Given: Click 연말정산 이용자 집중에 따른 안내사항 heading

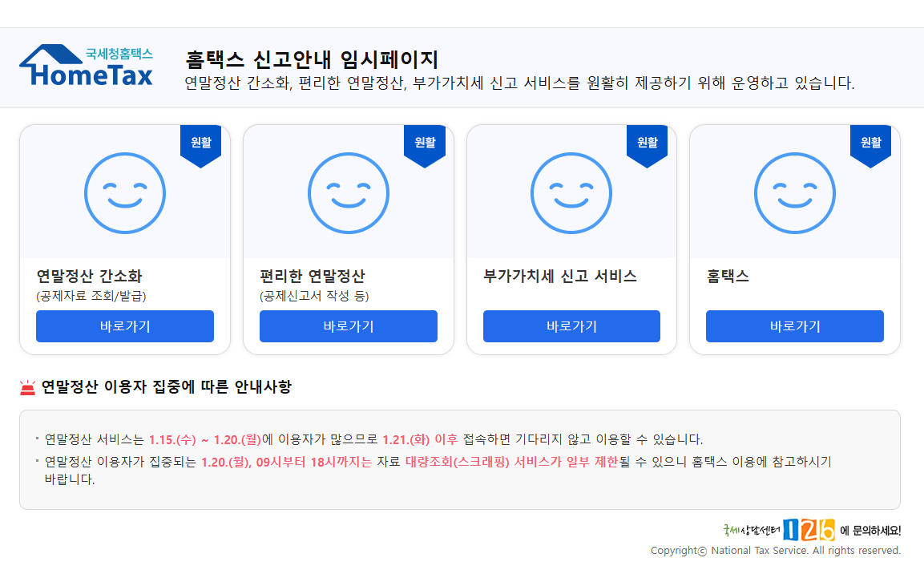Looking at the screenshot, I should click(166, 387).
